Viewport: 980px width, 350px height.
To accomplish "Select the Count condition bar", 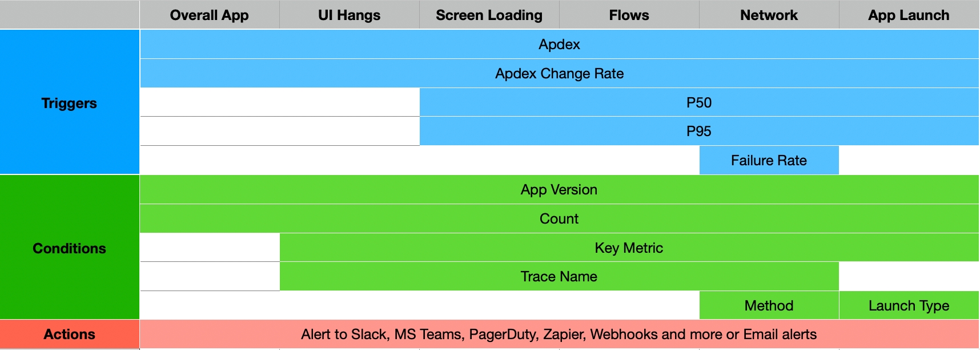I will click(559, 219).
